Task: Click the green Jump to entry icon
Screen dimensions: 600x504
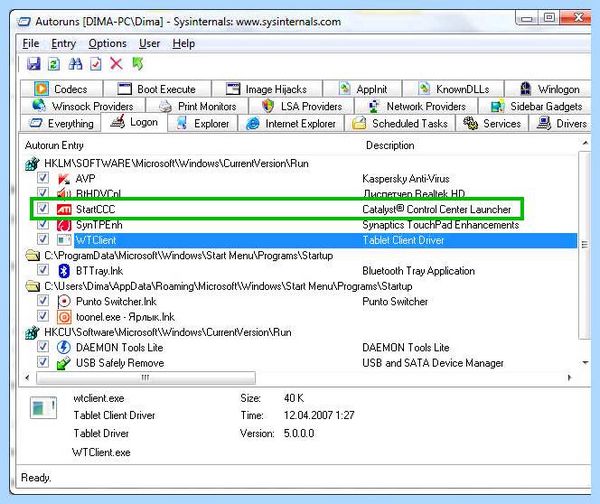Action: (x=137, y=64)
